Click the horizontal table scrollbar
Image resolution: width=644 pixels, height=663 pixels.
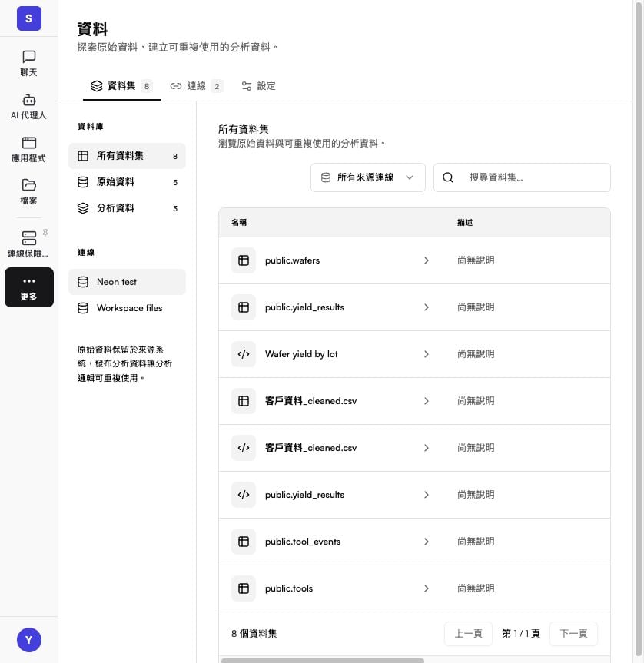coord(323,661)
